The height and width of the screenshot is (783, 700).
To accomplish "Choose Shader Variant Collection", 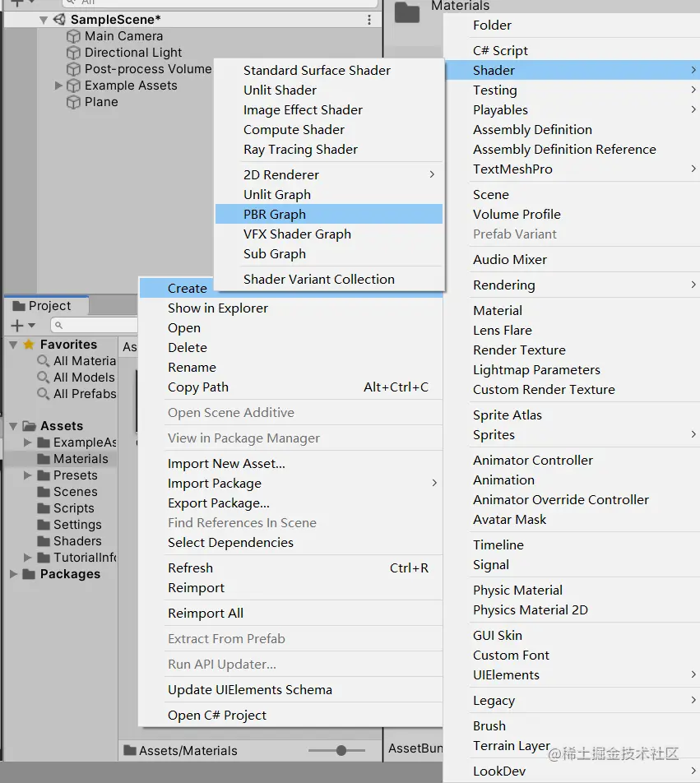I will coord(329,279).
